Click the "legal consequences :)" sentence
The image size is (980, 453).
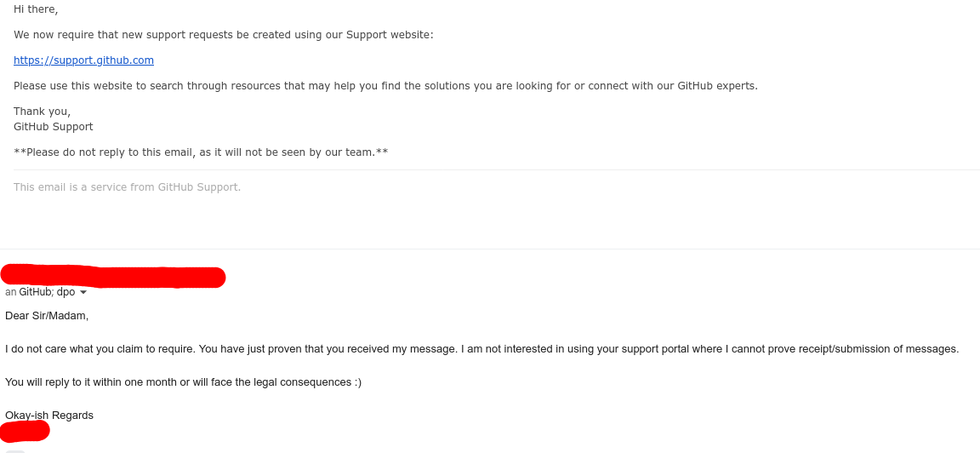coord(183,381)
